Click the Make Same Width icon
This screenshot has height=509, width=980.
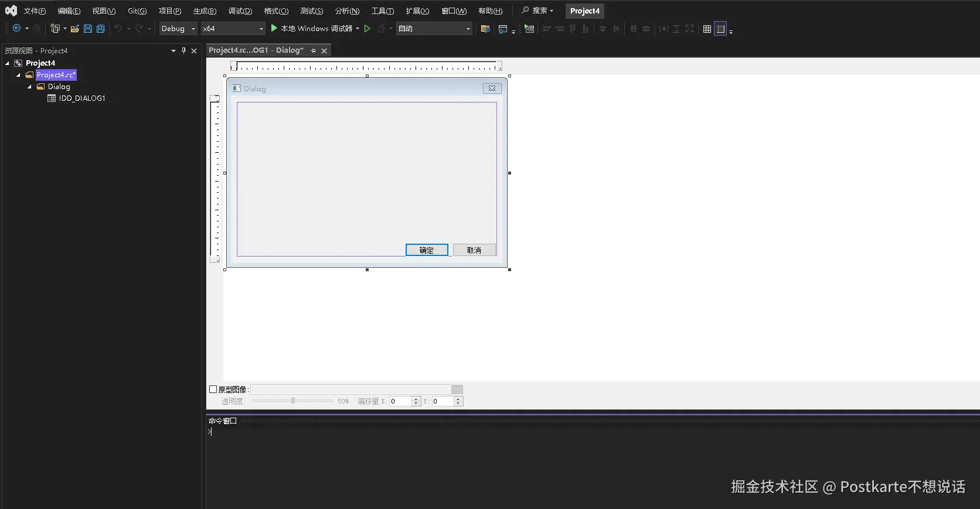663,29
